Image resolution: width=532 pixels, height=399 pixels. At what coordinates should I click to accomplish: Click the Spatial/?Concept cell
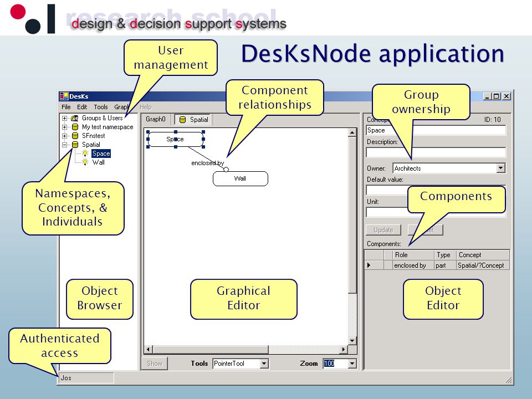pos(483,265)
